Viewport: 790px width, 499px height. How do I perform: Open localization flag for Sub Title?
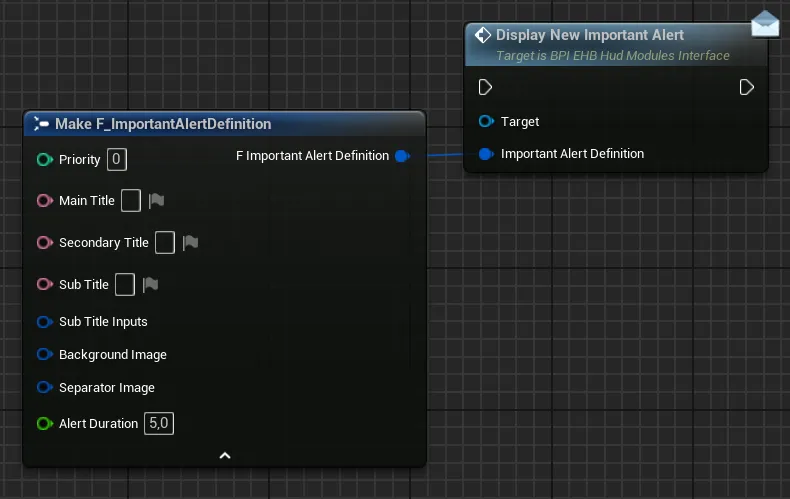click(150, 284)
